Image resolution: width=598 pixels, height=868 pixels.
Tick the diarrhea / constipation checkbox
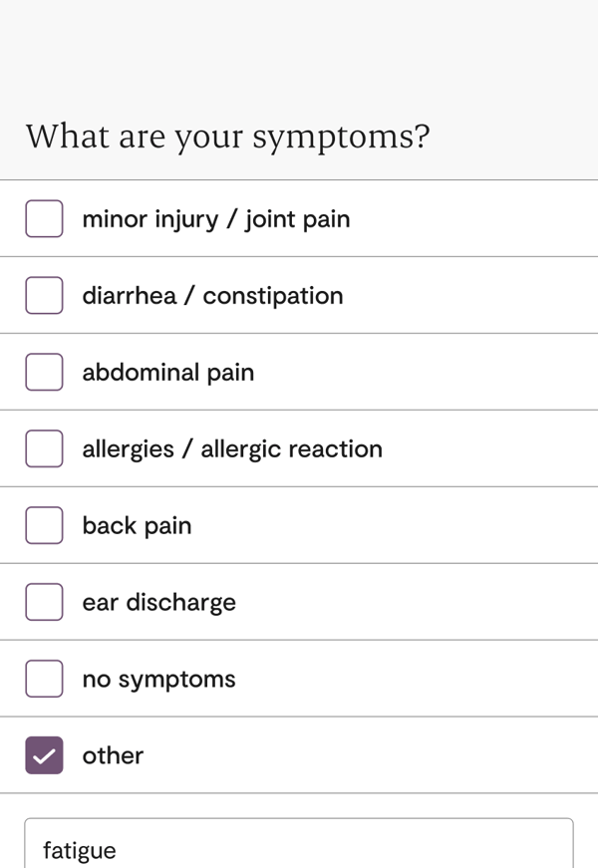[44, 295]
